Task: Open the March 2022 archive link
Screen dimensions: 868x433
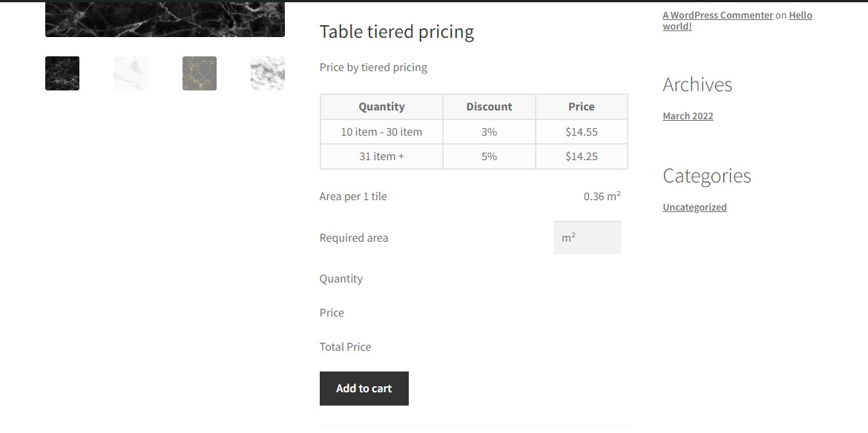Action: pyautogui.click(x=687, y=116)
